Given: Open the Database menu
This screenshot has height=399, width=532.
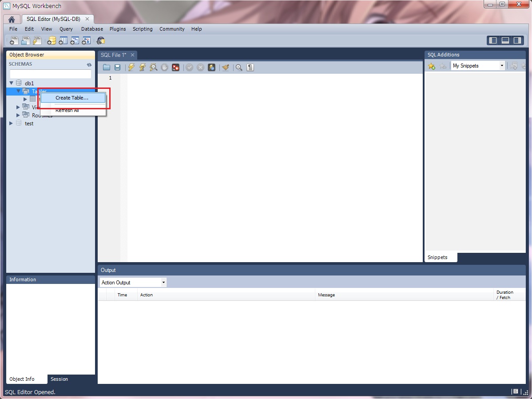Looking at the screenshot, I should [x=92, y=29].
